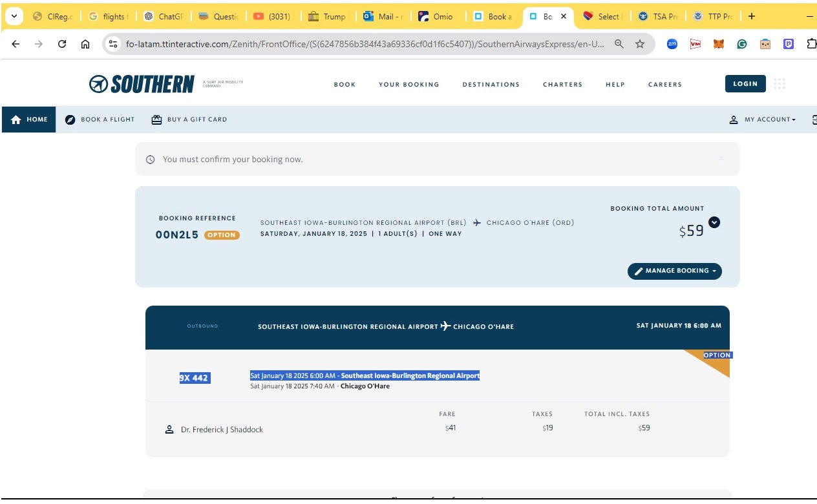Close the active Bo tab
The image size is (817, 504).
coord(564,17)
